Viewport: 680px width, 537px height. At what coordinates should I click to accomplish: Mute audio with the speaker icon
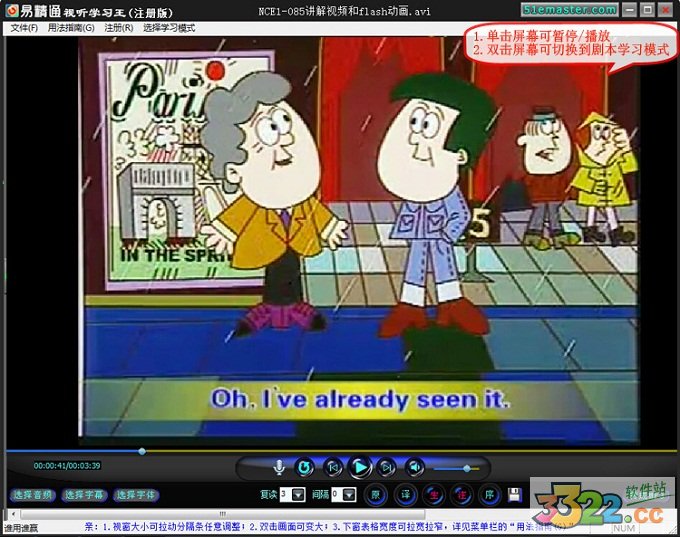coord(414,467)
